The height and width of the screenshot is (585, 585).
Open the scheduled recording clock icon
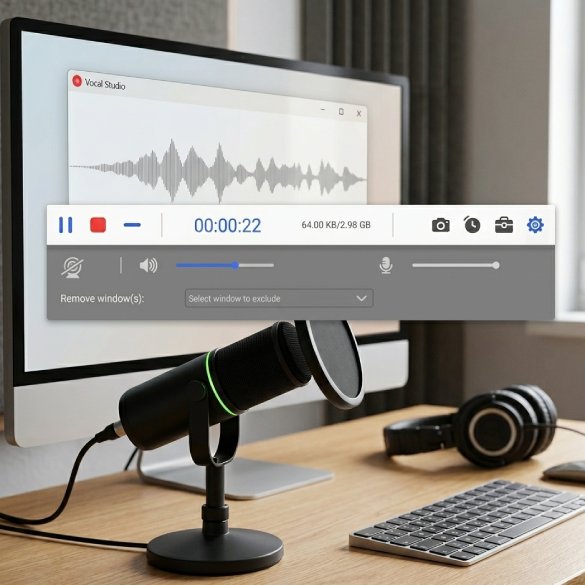[x=472, y=225]
